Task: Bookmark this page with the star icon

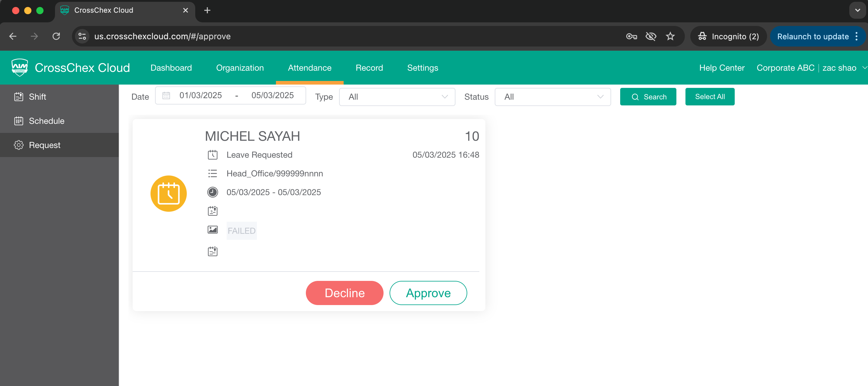Action: click(x=670, y=36)
